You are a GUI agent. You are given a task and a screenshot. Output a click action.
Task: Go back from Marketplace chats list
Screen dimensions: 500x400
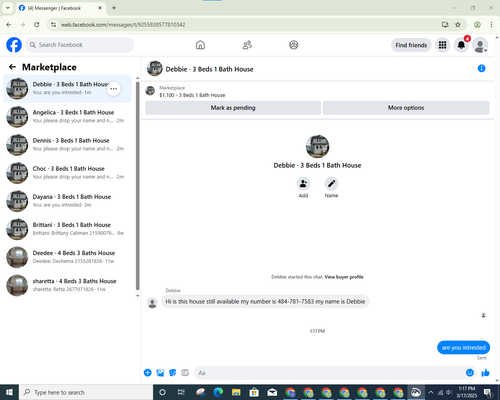(12, 67)
